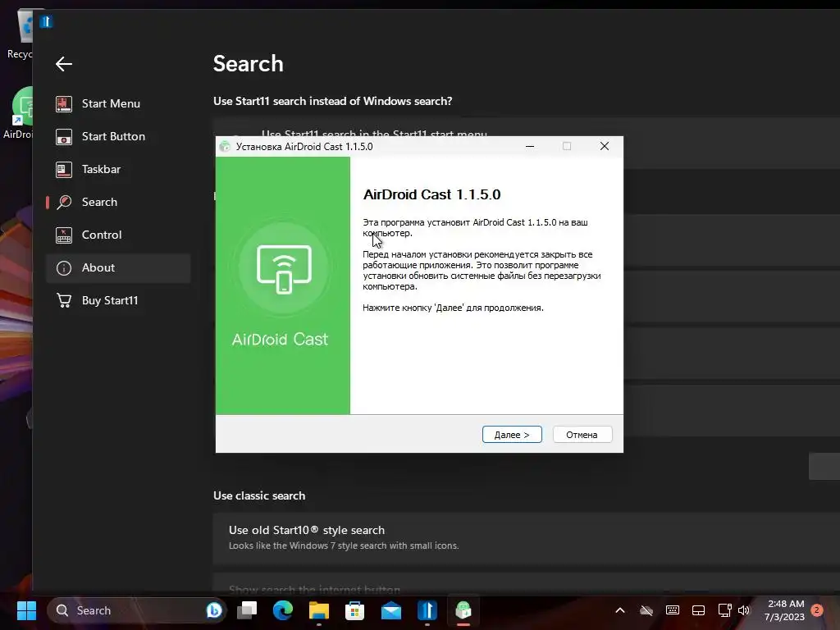Switch to AirDroid installer on the taskbar
This screenshot has height=630, width=840.
click(463, 610)
